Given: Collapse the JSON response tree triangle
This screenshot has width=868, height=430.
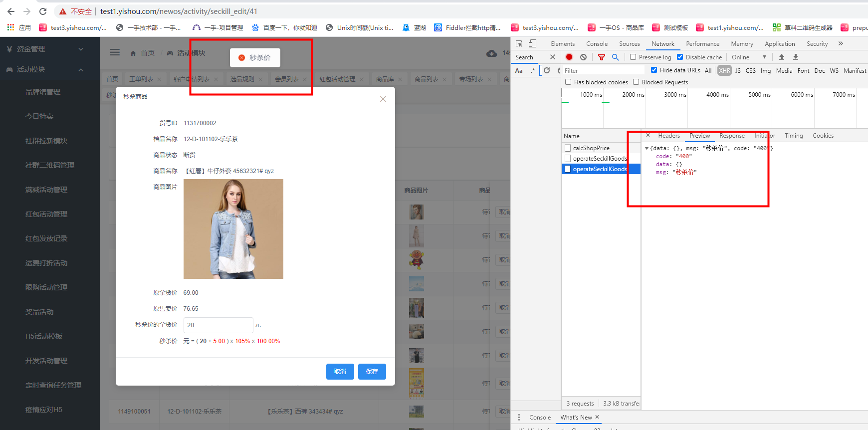Looking at the screenshot, I should coord(647,148).
